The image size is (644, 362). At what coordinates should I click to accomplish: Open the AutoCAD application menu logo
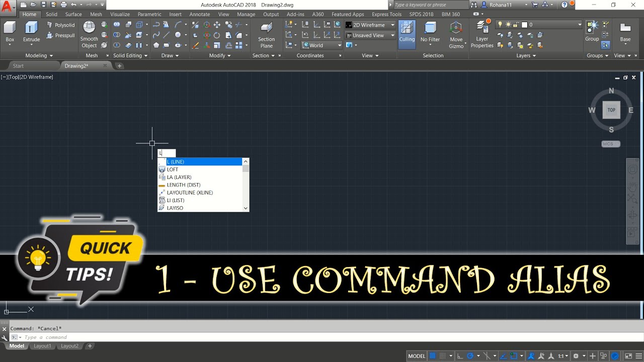tap(7, 8)
